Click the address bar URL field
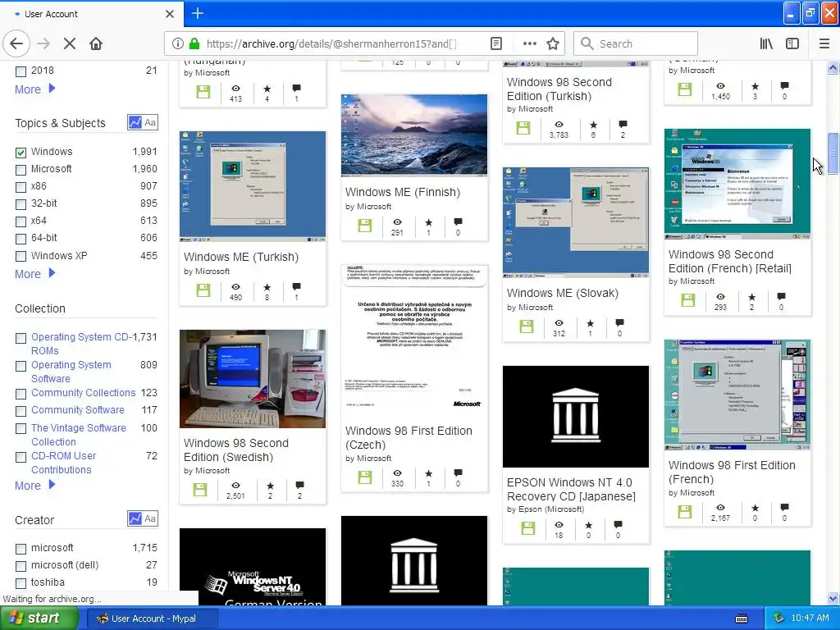 pyautogui.click(x=331, y=44)
